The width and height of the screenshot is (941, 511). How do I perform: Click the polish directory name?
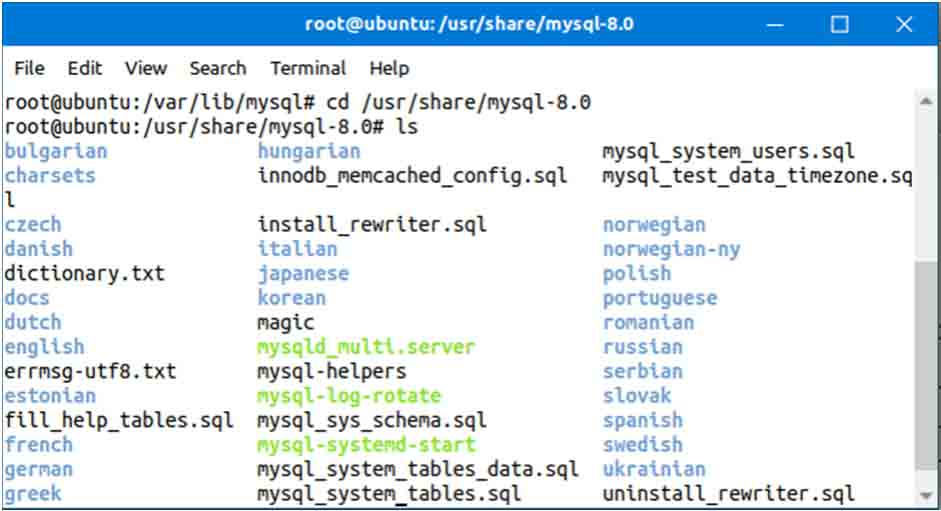click(x=637, y=274)
